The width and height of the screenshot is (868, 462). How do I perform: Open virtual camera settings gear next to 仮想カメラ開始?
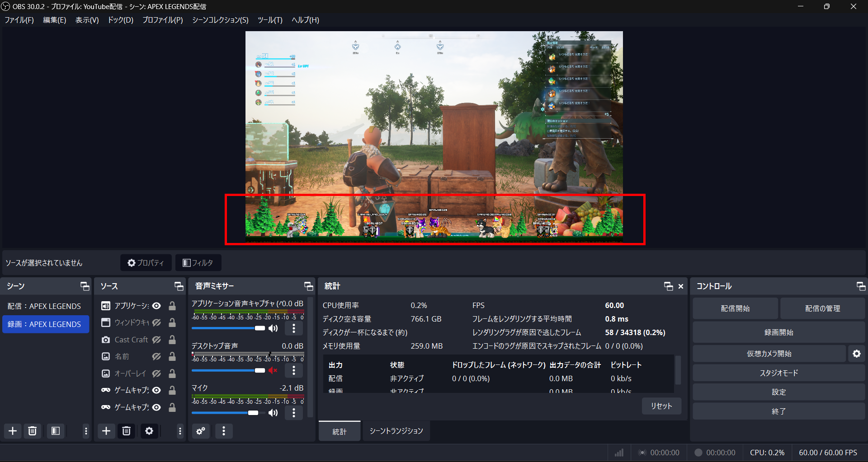point(857,354)
